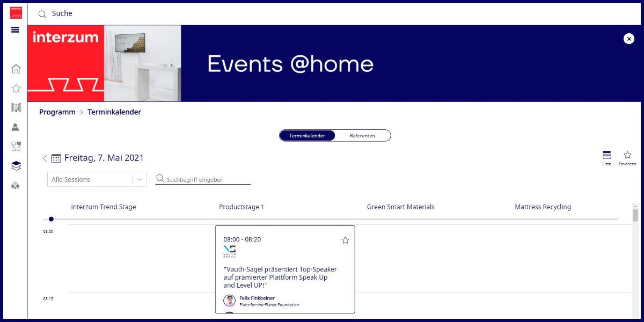Select the Terminkalender toggle tab

(x=307, y=136)
